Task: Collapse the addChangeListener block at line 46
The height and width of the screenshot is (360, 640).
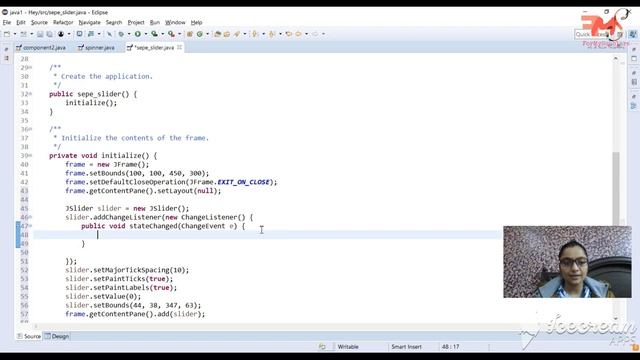Action: pos(31,217)
